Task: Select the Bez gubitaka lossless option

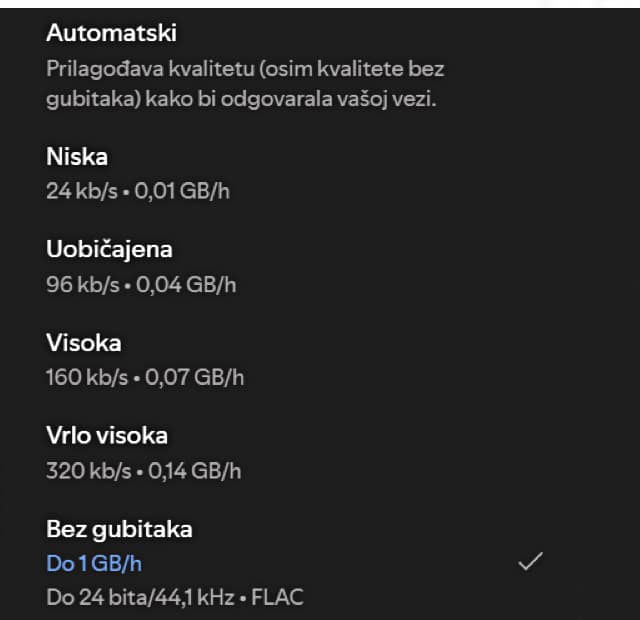Action: pos(119,528)
